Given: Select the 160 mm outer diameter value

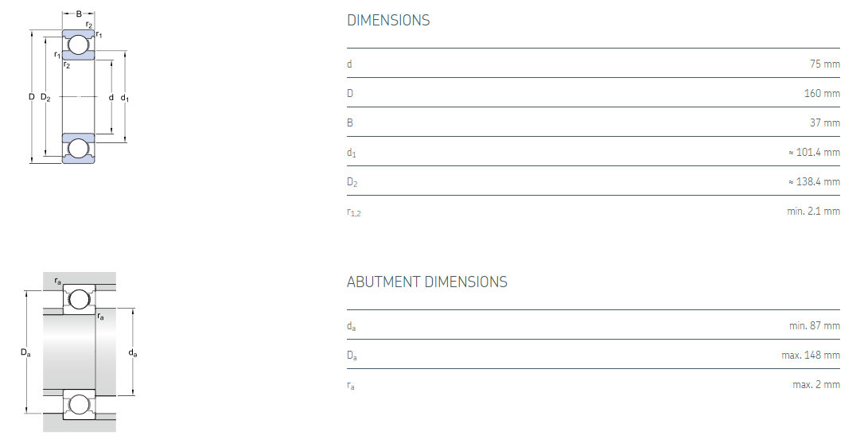Looking at the screenshot, I should click(822, 93).
